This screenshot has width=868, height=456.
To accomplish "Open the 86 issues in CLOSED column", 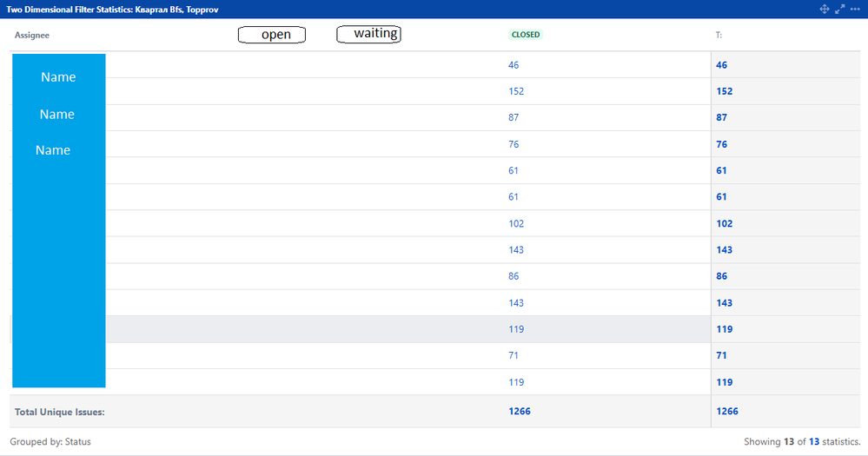I will [514, 276].
